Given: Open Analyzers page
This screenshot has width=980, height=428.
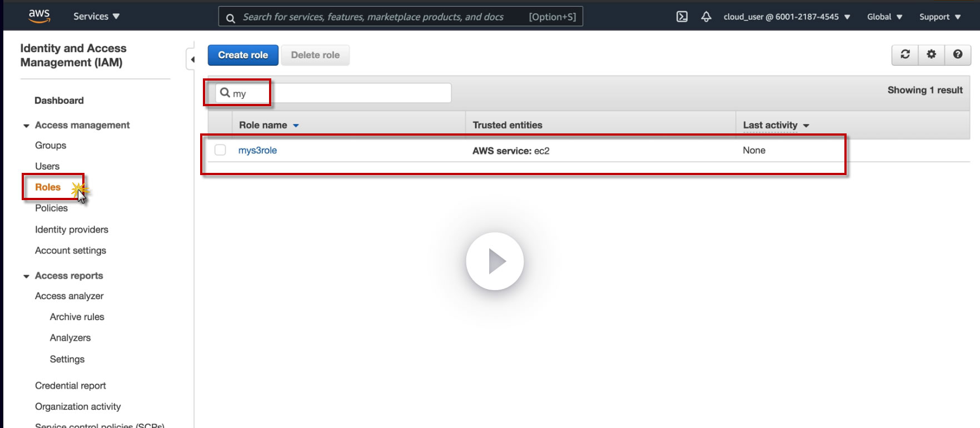Looking at the screenshot, I should [x=70, y=338].
